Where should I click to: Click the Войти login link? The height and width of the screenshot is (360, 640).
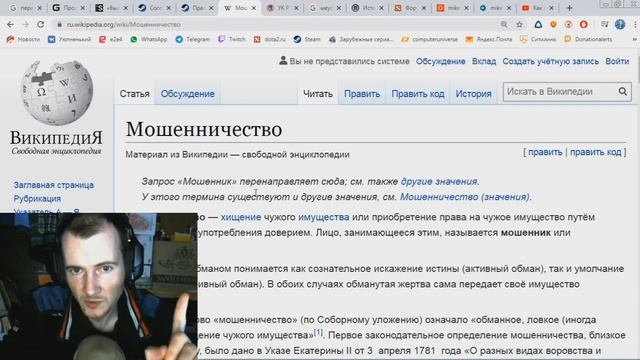[617, 61]
